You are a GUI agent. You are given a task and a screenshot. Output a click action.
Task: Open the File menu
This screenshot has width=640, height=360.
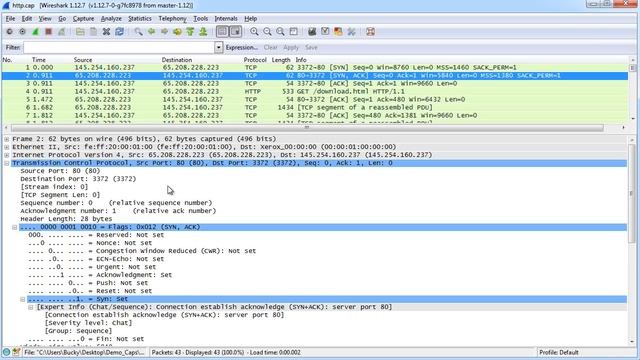[10, 19]
